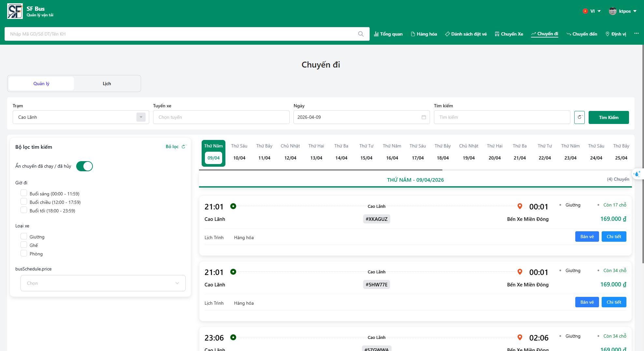Click the Bỏ lọc reset filter icon

coord(183,147)
